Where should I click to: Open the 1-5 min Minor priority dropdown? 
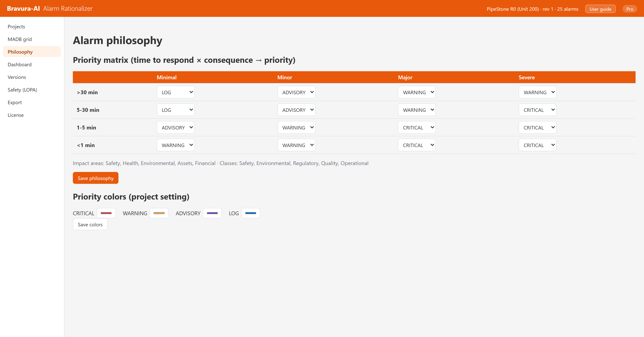(x=296, y=127)
